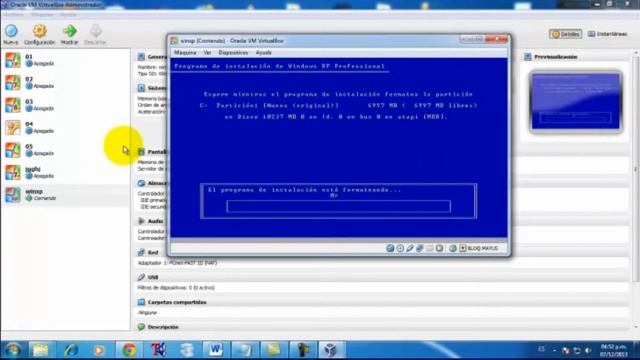Click the Carpetas compartidas folder icon
Image resolution: width=640 pixels, height=360 pixels.
click(141, 302)
